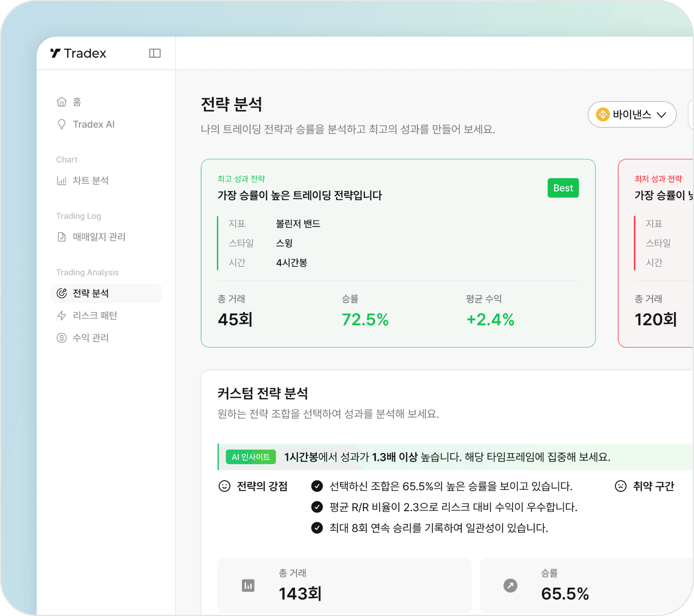Click the chevron arrow in 바이낸스 selector
This screenshot has height=616, width=694.
click(662, 115)
